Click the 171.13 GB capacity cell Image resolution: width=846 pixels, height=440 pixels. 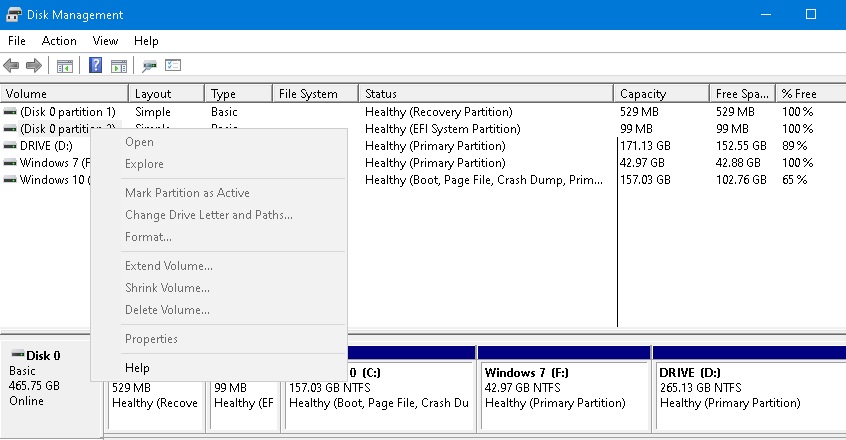coord(645,146)
